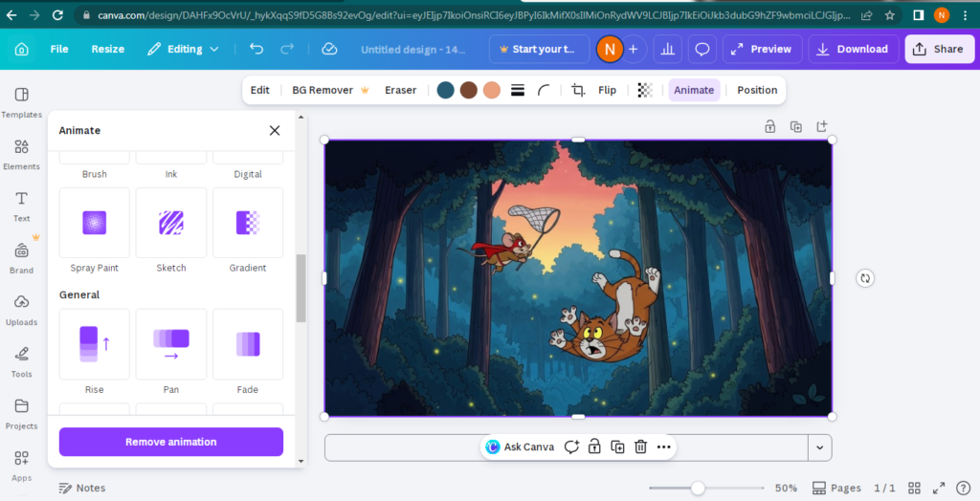Click the Start your trial button
The width and height of the screenshot is (980, 501).
[x=539, y=49]
